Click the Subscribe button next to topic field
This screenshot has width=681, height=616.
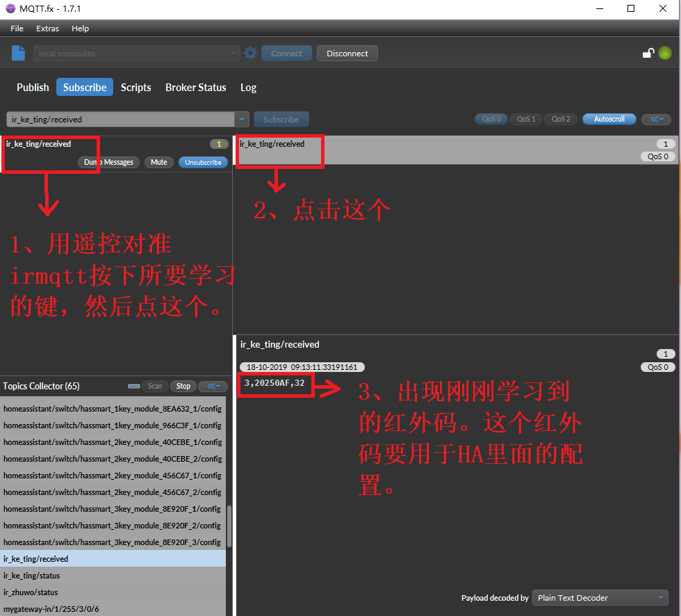click(x=281, y=120)
